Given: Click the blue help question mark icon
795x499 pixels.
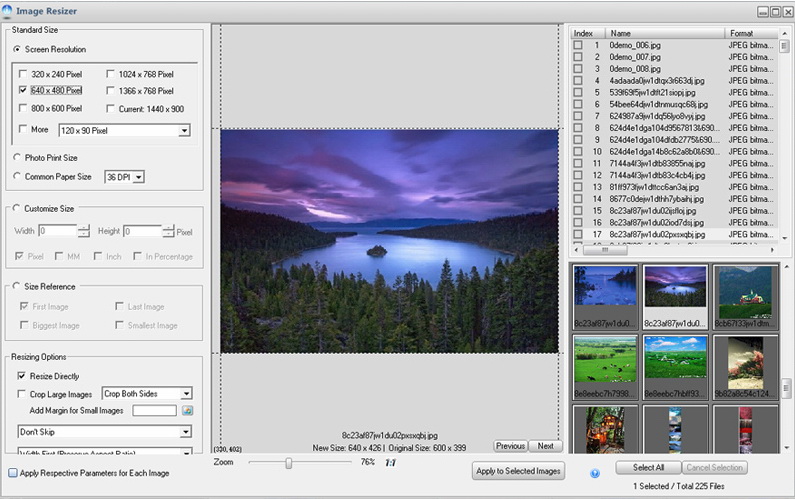Looking at the screenshot, I should click(x=595, y=473).
